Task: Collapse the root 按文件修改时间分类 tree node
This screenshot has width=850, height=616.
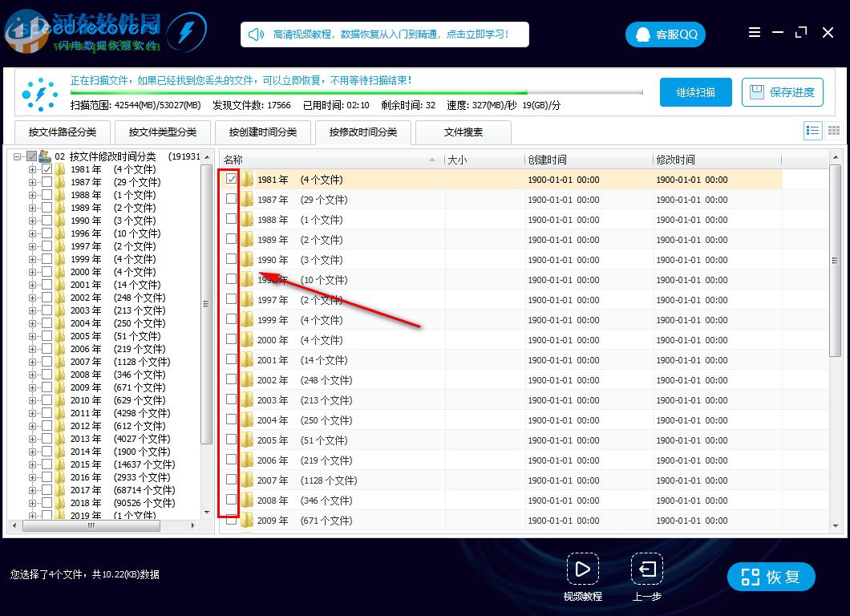Action: pos(18,156)
